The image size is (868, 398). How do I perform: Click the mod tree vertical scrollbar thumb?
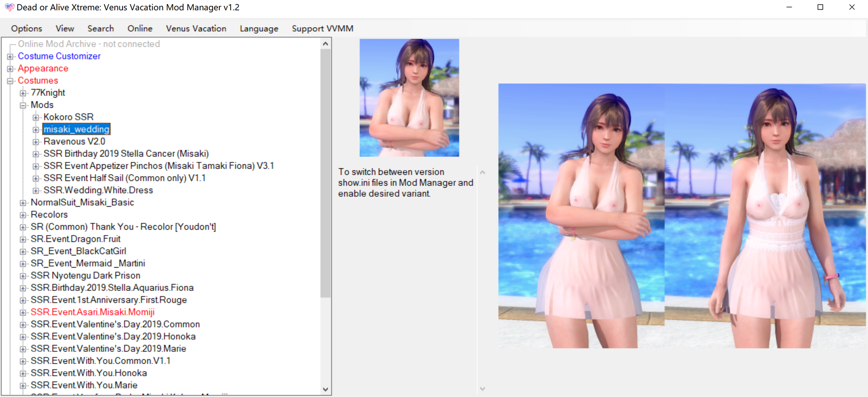click(325, 173)
